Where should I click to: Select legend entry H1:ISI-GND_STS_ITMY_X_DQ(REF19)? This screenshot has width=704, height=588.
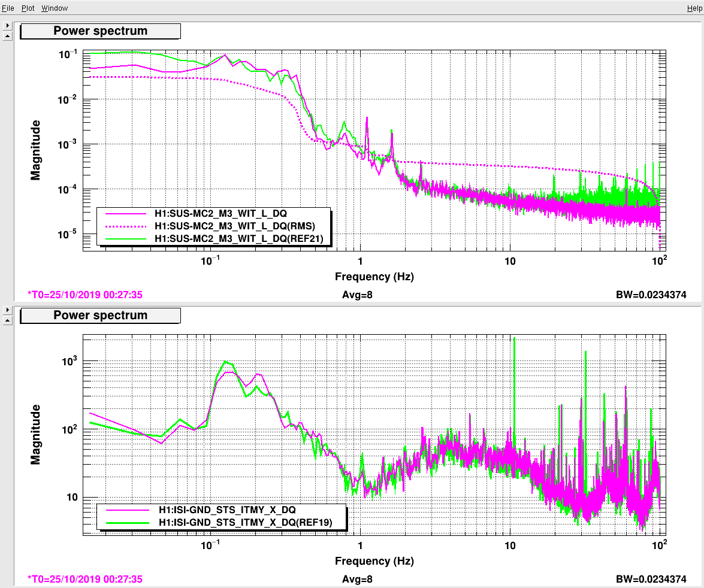(246, 523)
